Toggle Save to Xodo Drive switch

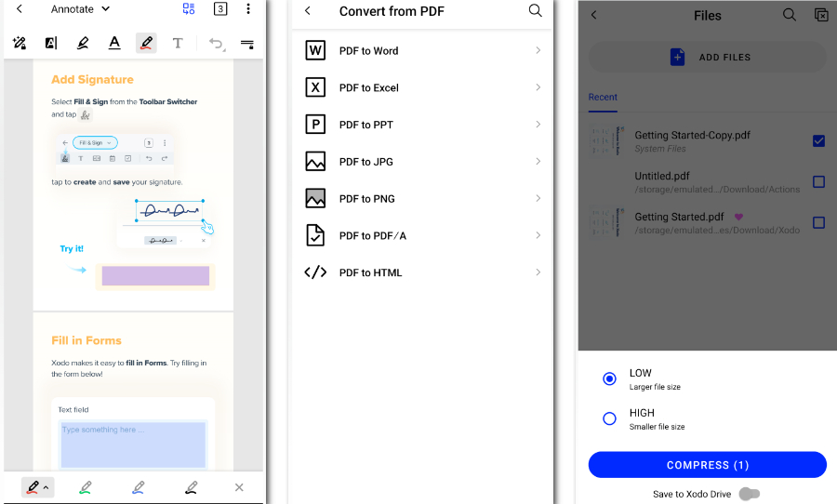tap(749, 494)
